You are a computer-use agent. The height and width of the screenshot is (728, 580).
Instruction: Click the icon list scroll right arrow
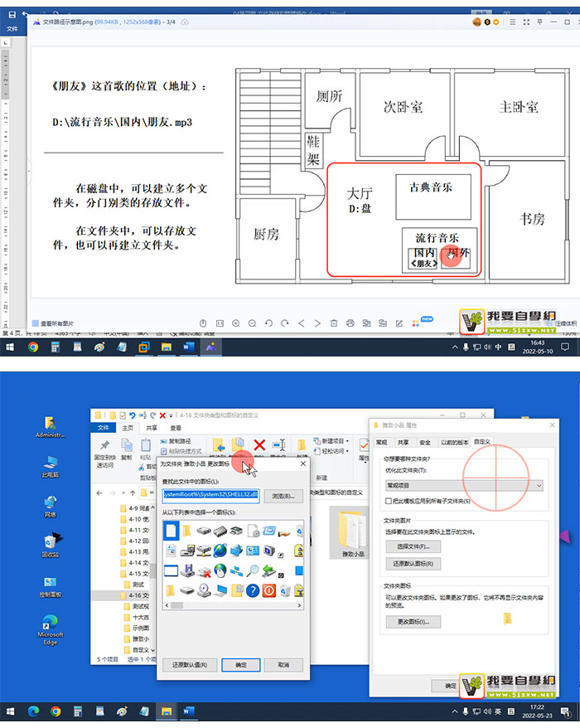tap(299, 605)
